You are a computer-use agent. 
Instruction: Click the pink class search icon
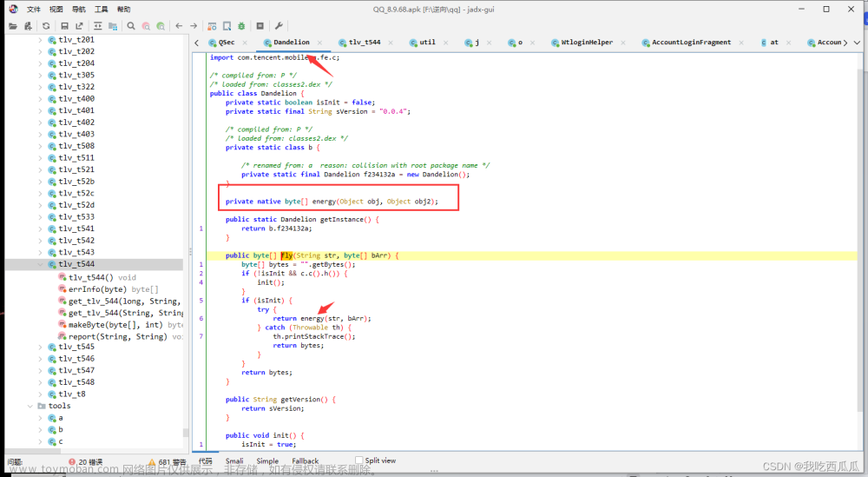(x=146, y=26)
